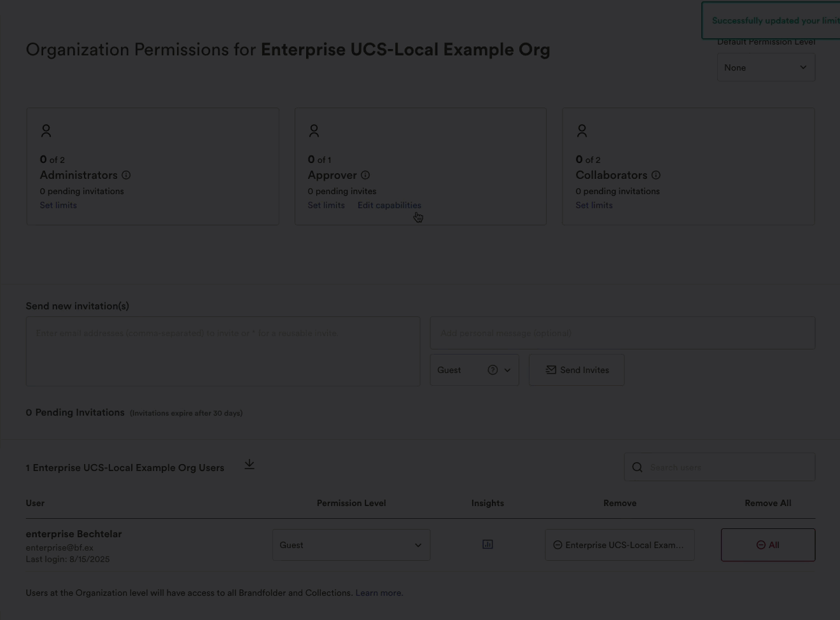840x620 pixels.
Task: Click the Administrators card user icon
Action: coord(46,130)
